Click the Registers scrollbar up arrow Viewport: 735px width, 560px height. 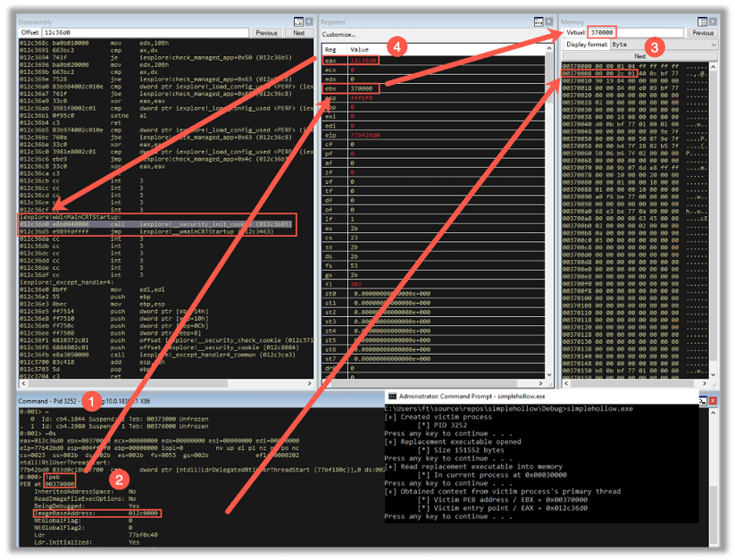tap(549, 47)
